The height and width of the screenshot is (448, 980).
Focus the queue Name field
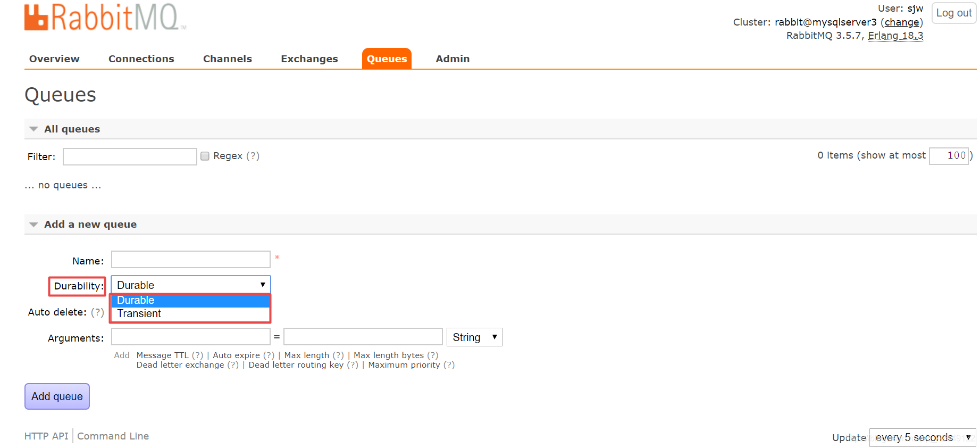click(191, 260)
